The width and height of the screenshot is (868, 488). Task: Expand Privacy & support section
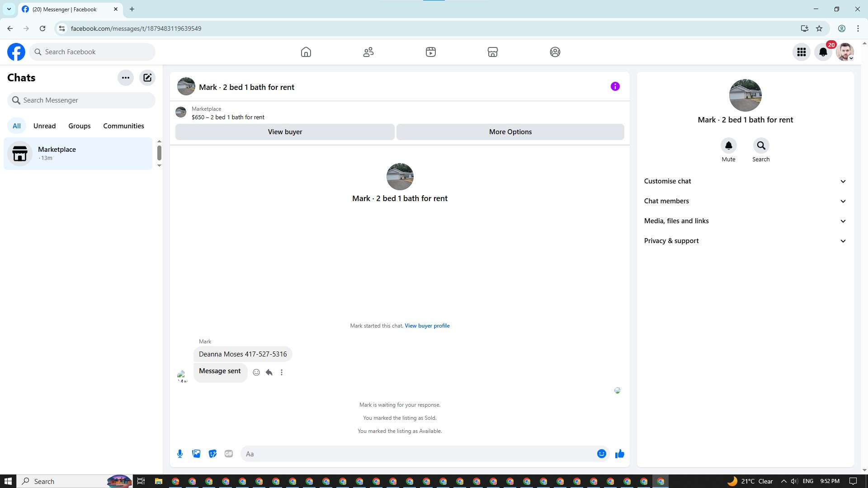[745, 241]
